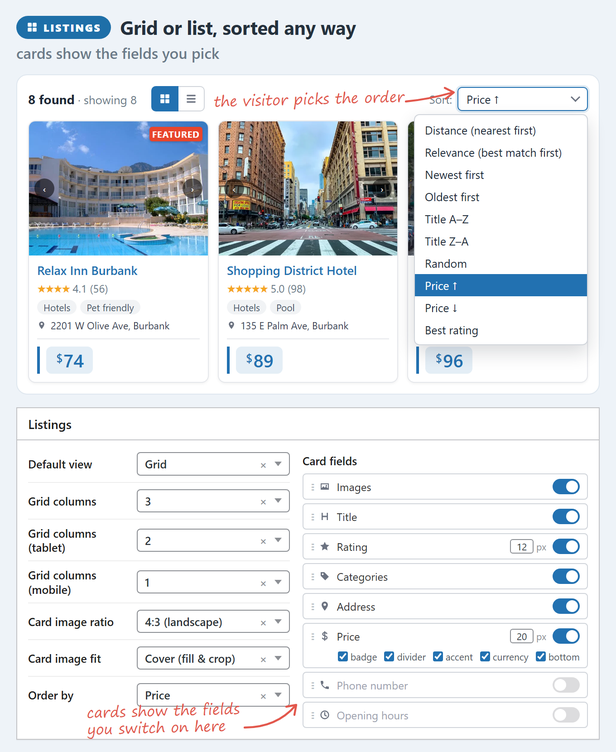Grab the Phone number drag handle
The height and width of the screenshot is (752, 616).
tap(312, 685)
